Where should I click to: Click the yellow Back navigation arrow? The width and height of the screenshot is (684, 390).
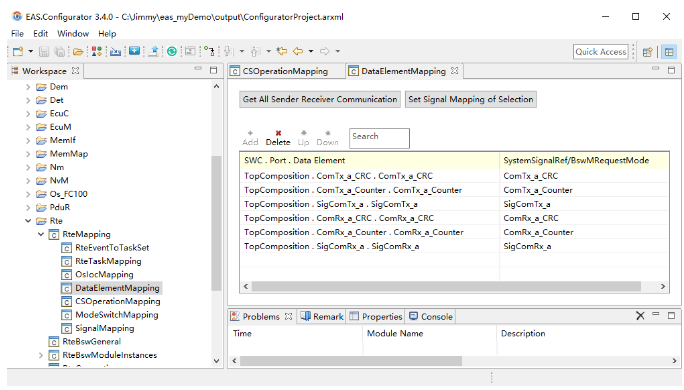click(298, 51)
